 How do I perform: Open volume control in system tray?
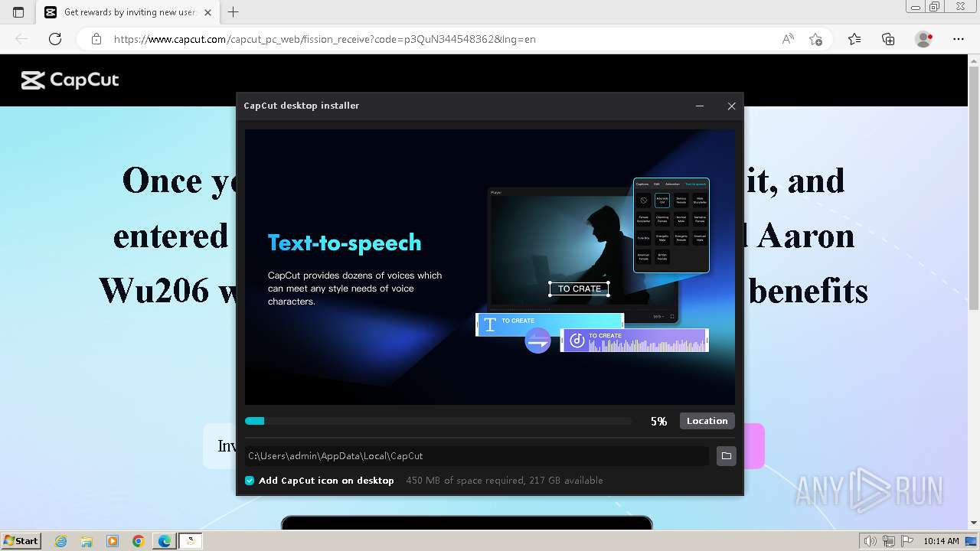[x=870, y=541]
